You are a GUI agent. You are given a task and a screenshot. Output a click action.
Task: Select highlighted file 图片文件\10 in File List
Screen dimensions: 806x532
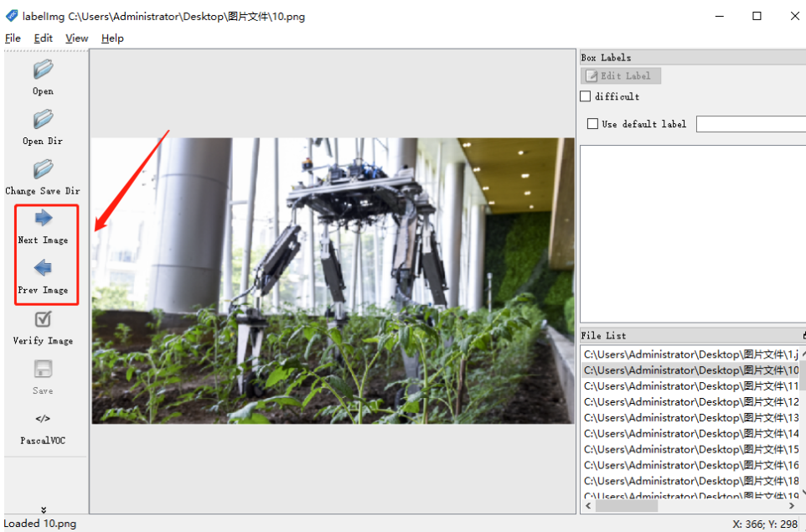click(x=690, y=370)
